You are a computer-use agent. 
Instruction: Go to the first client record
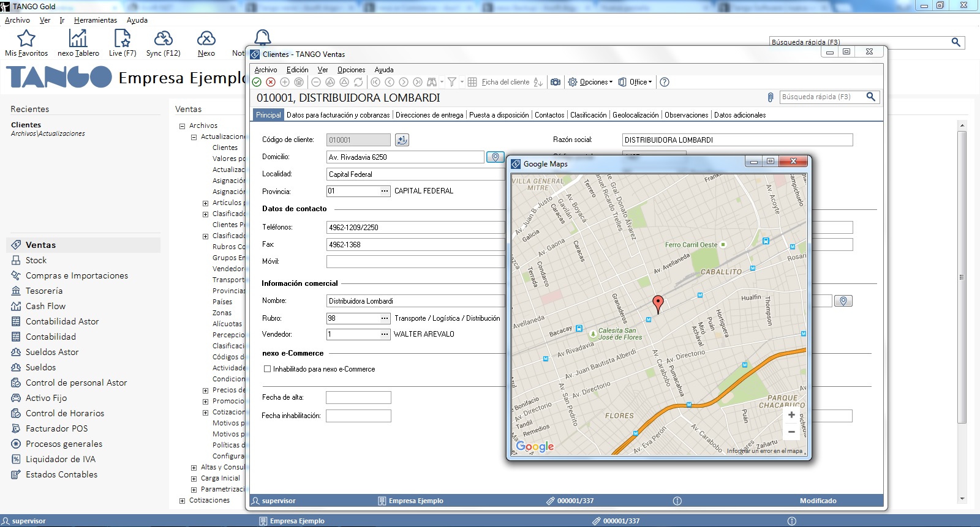[375, 82]
